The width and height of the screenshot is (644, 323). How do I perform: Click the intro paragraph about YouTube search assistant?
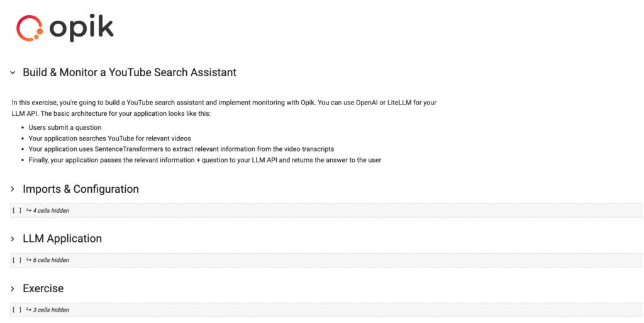224,108
